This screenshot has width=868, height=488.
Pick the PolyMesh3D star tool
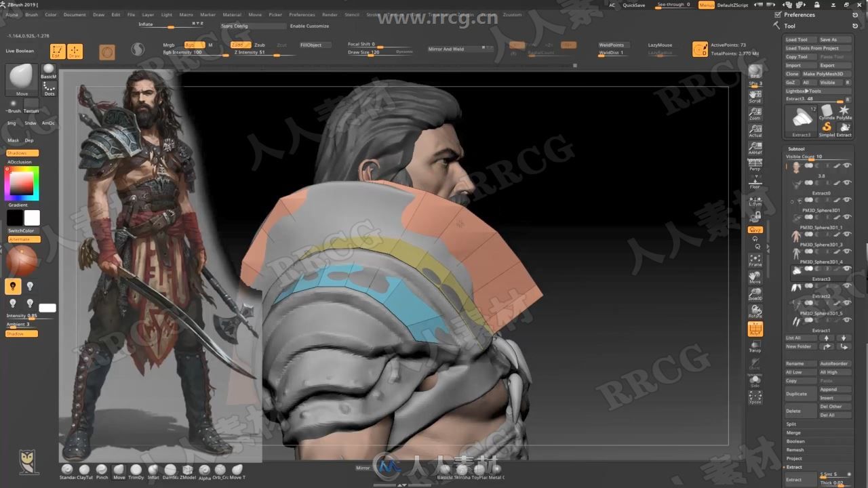(x=844, y=110)
